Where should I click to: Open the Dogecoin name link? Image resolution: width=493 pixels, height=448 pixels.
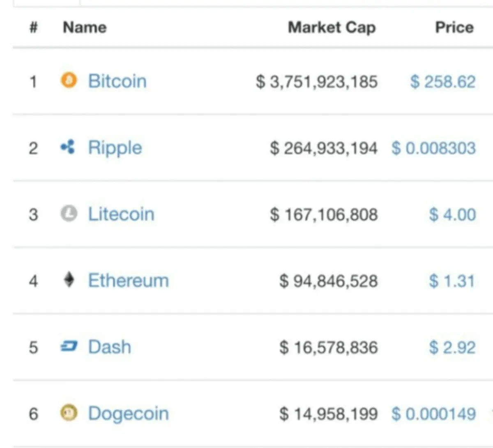[128, 413]
